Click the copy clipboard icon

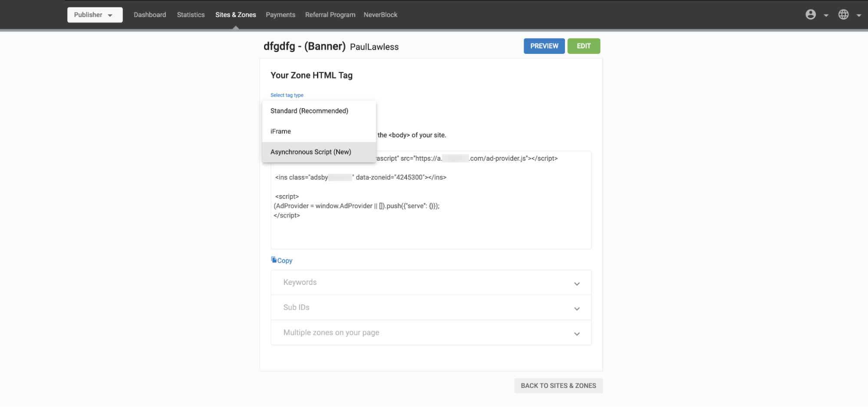pyautogui.click(x=274, y=260)
